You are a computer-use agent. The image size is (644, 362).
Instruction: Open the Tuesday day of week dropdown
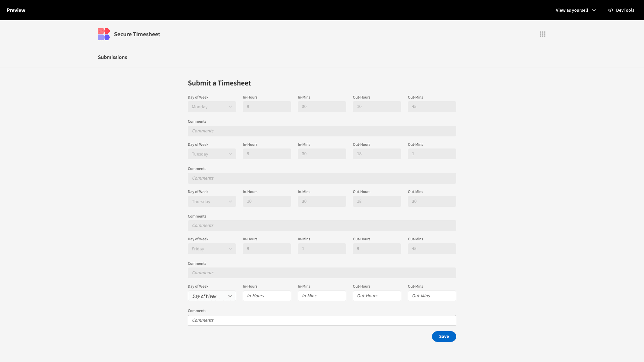(212, 154)
